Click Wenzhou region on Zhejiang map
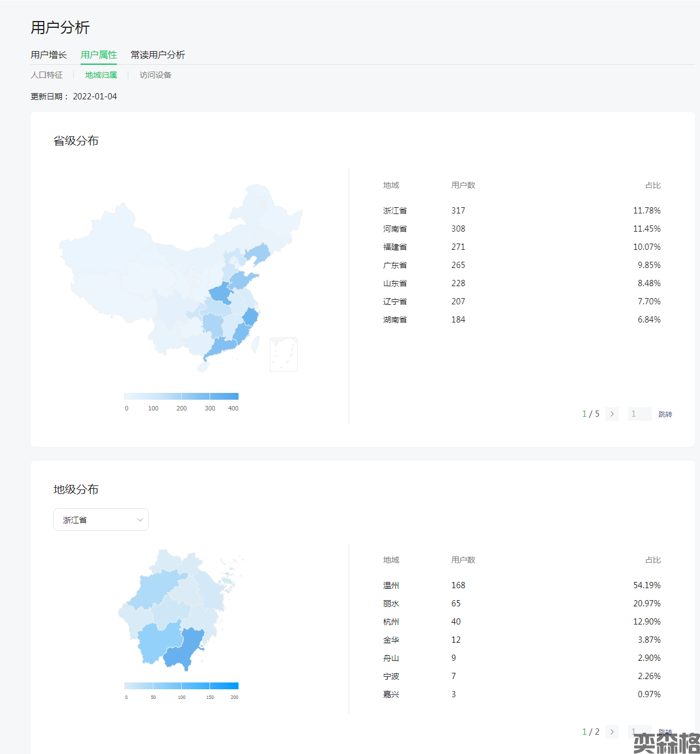This screenshot has height=754, width=700. click(185, 650)
